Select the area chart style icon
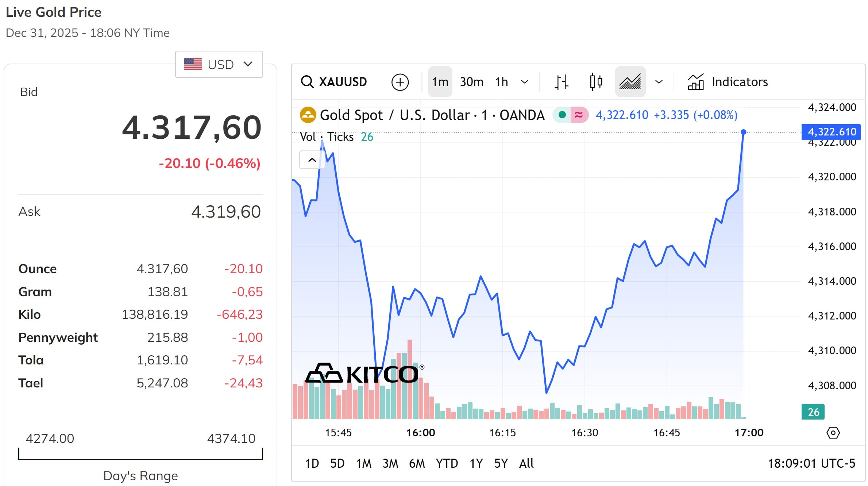The height and width of the screenshot is (486, 868). (630, 81)
